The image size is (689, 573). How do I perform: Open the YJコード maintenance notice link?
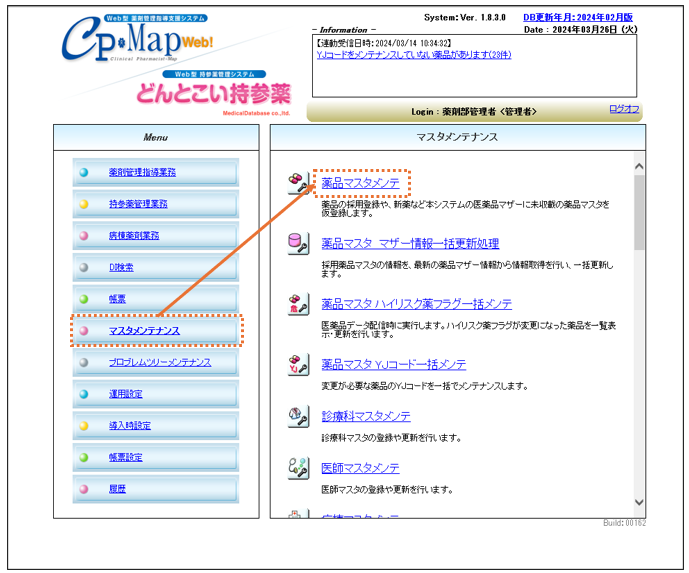point(413,55)
